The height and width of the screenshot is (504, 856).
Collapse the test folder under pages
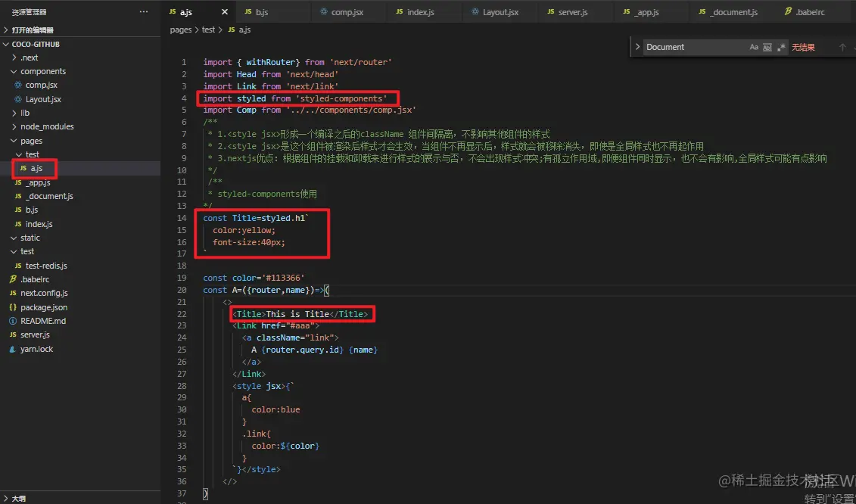point(81,154)
